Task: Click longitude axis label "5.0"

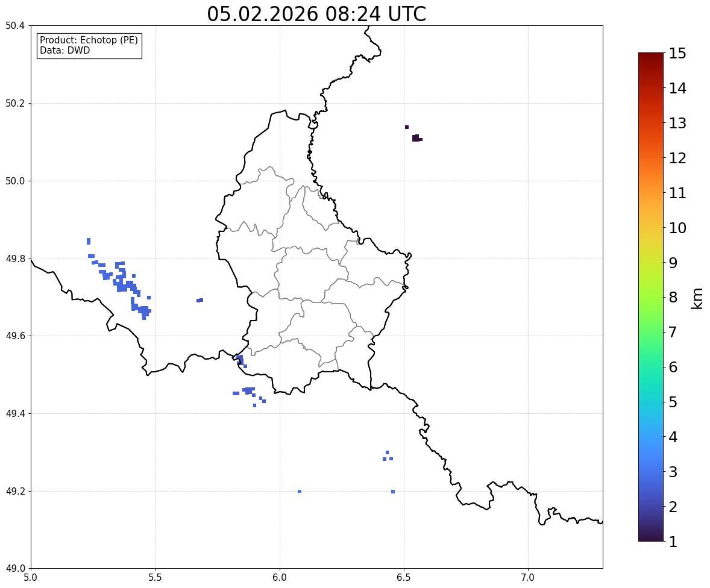Action: (31, 578)
